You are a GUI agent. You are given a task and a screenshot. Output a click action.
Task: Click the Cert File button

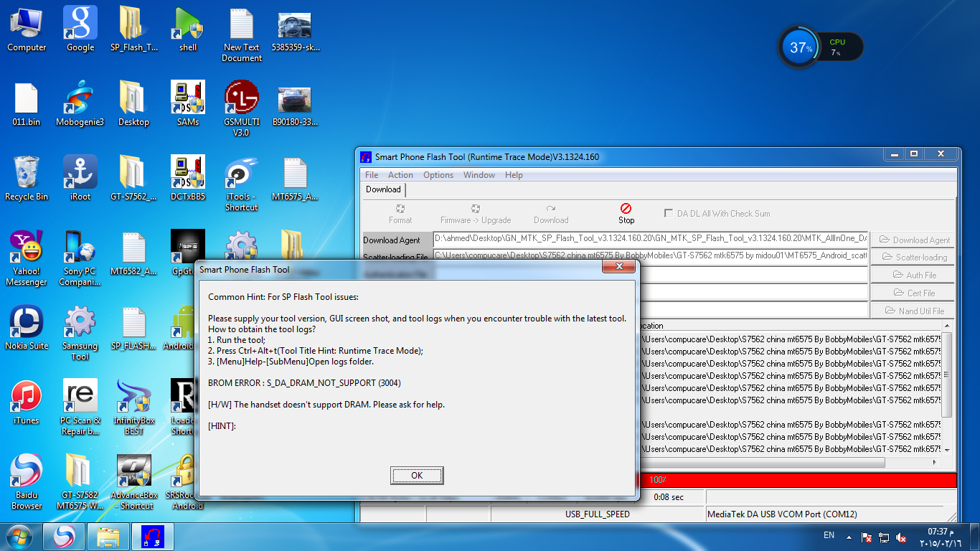click(914, 293)
